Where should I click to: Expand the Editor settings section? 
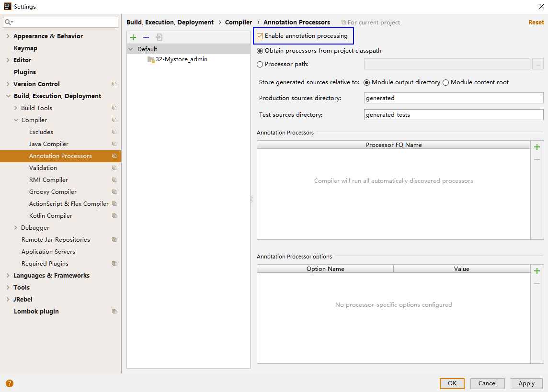point(8,60)
